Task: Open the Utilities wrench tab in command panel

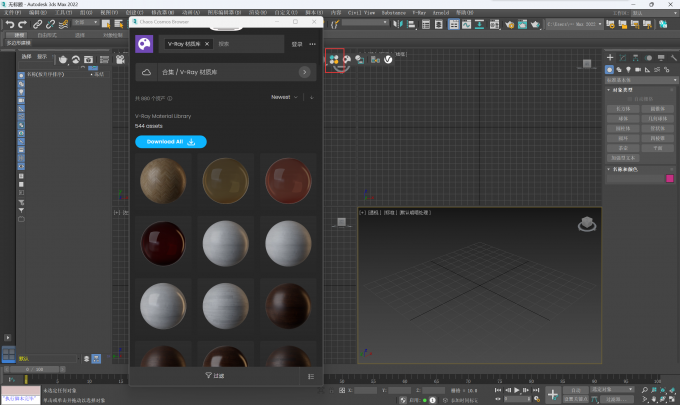Action: point(673,58)
